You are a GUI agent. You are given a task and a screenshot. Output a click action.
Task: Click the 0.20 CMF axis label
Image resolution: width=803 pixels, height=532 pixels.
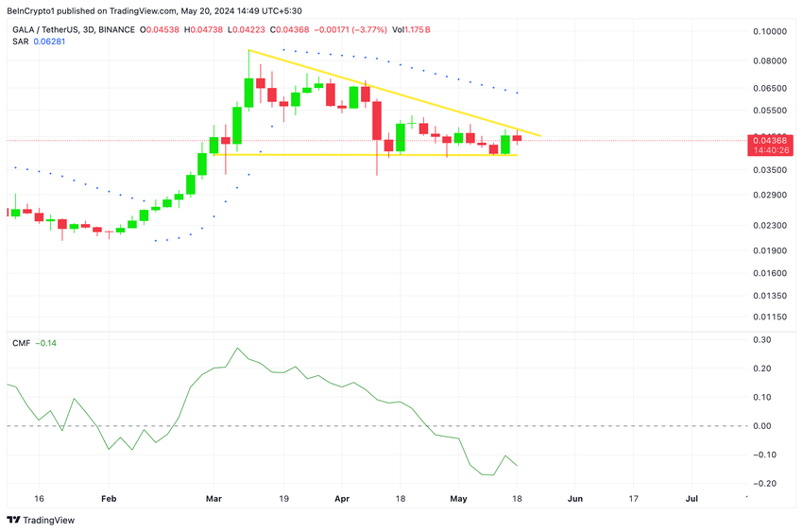[x=762, y=369]
